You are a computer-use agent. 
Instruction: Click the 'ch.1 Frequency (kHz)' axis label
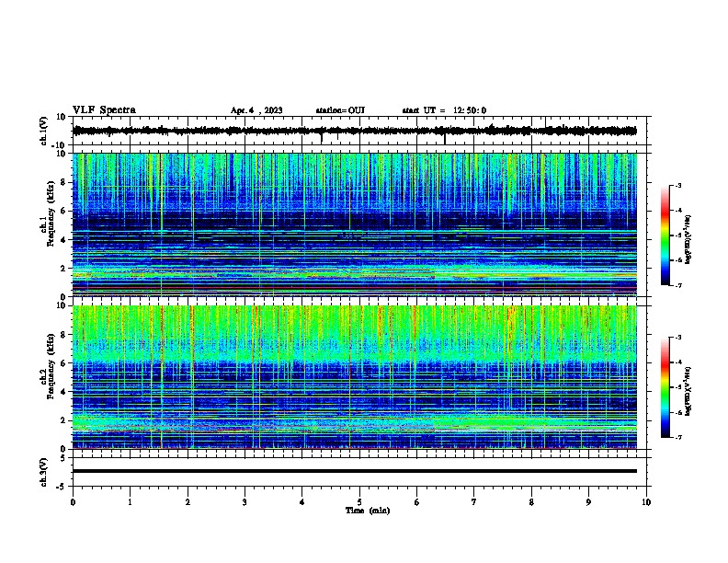(x=48, y=213)
